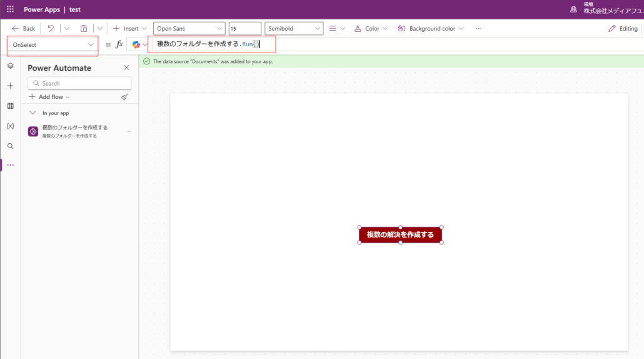
Task: Click the sidebar Search magnifier icon
Action: click(x=10, y=146)
